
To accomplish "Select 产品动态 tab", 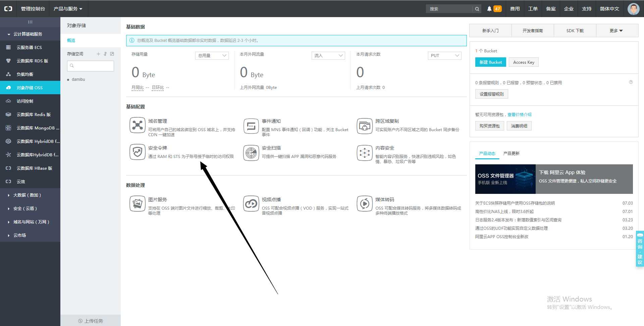I will [x=487, y=153].
